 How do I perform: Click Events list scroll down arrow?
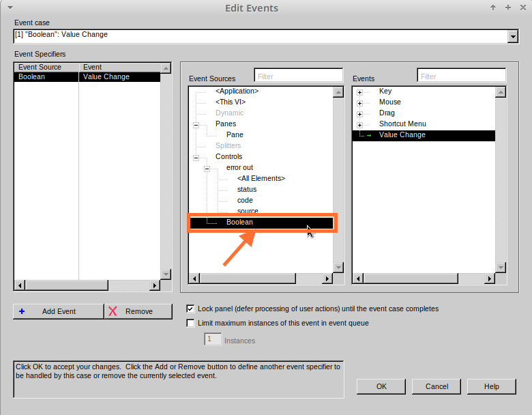[501, 268]
